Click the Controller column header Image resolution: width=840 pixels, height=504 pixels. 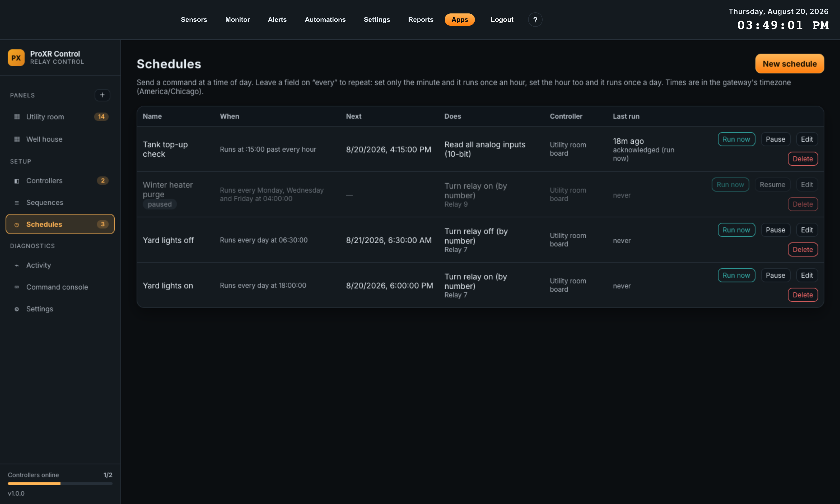tap(566, 116)
